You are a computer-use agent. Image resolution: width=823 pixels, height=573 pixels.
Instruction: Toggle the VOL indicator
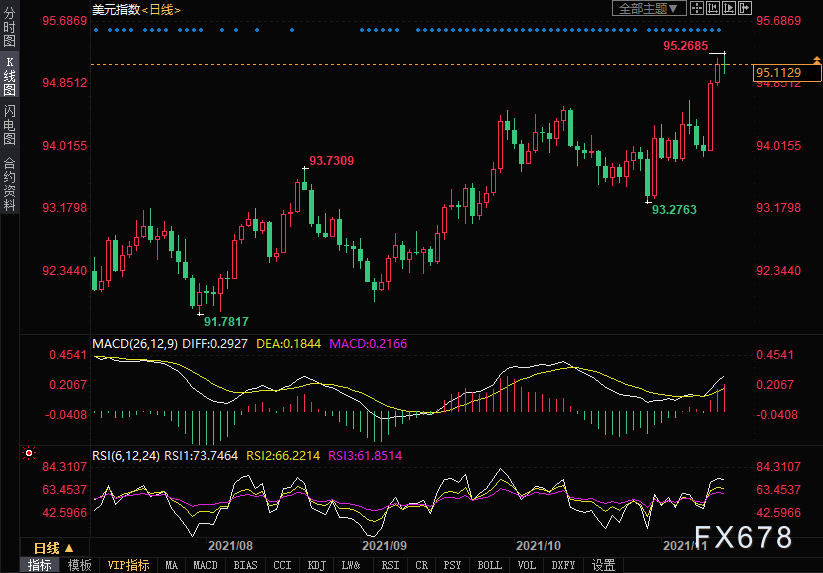(528, 565)
